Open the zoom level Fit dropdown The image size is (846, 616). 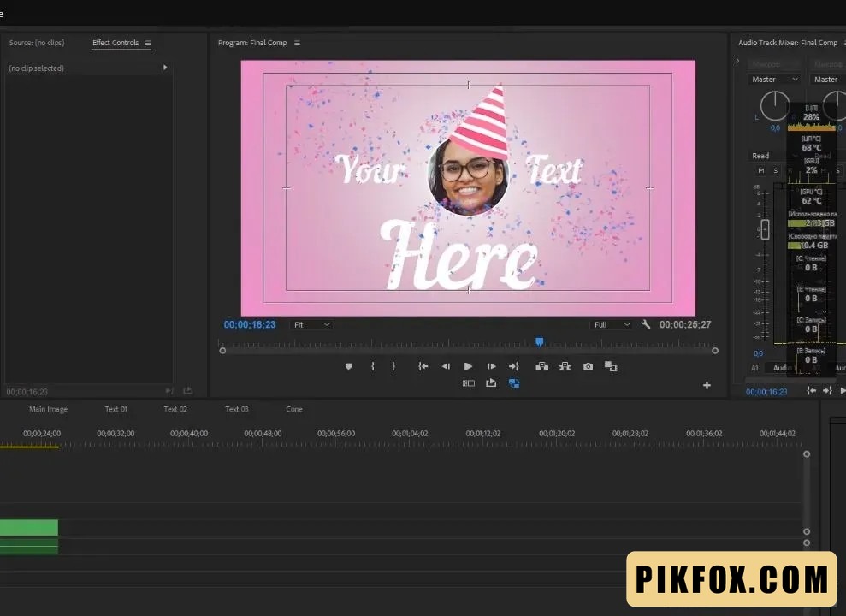click(311, 325)
